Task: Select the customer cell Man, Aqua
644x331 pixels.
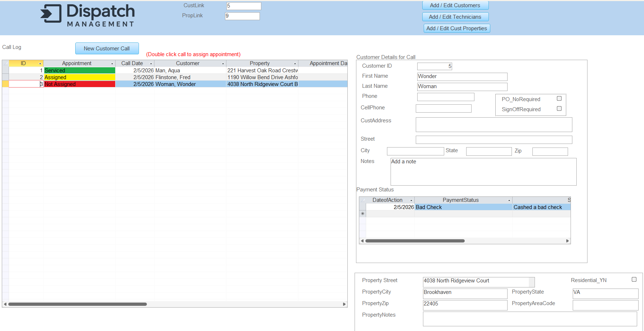Action: [190, 71]
